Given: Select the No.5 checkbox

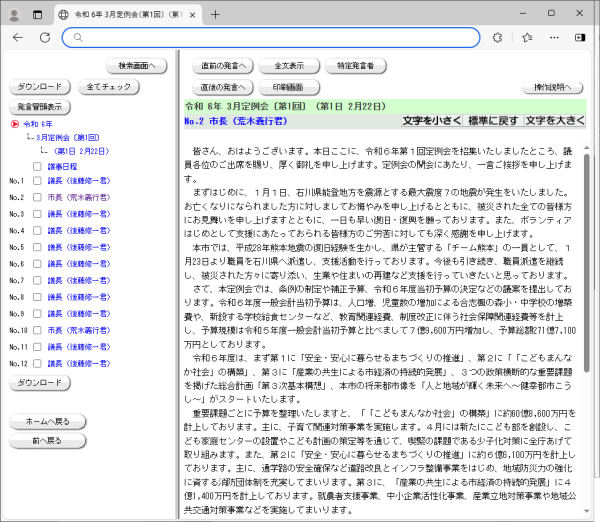Looking at the screenshot, I should click(37, 247).
